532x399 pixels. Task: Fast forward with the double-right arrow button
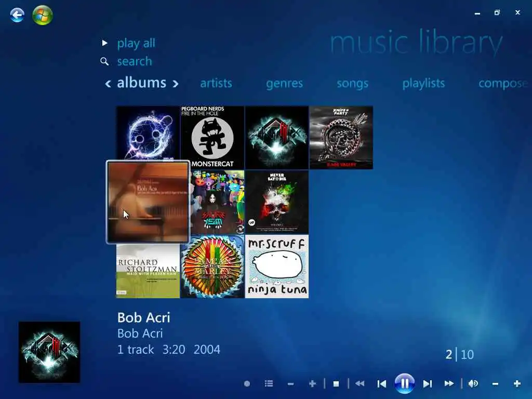449,384
